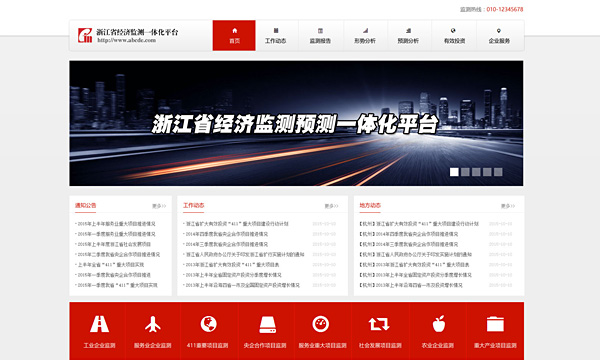600x360 pixels.
Task: Select the 通知公告 panel tab heading
Action: 85,205
